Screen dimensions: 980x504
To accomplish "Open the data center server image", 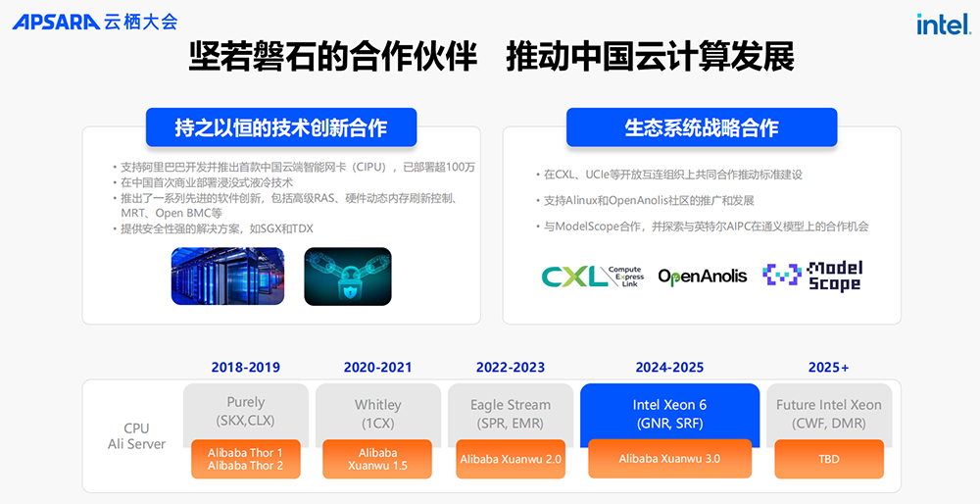I will point(227,275).
